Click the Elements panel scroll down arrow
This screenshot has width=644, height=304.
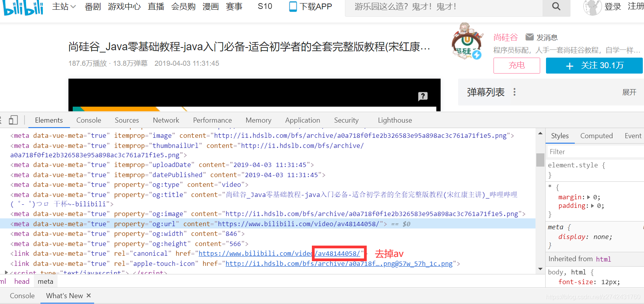coord(540,269)
